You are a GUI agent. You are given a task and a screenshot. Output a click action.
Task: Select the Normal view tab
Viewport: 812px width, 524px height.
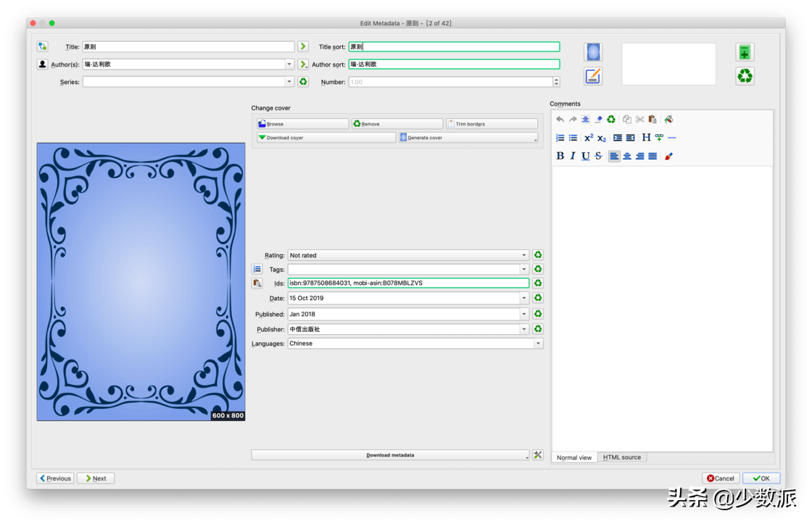[x=574, y=457]
